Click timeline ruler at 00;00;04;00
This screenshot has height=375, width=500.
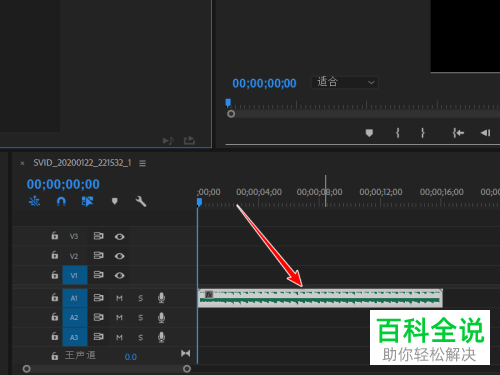259,192
